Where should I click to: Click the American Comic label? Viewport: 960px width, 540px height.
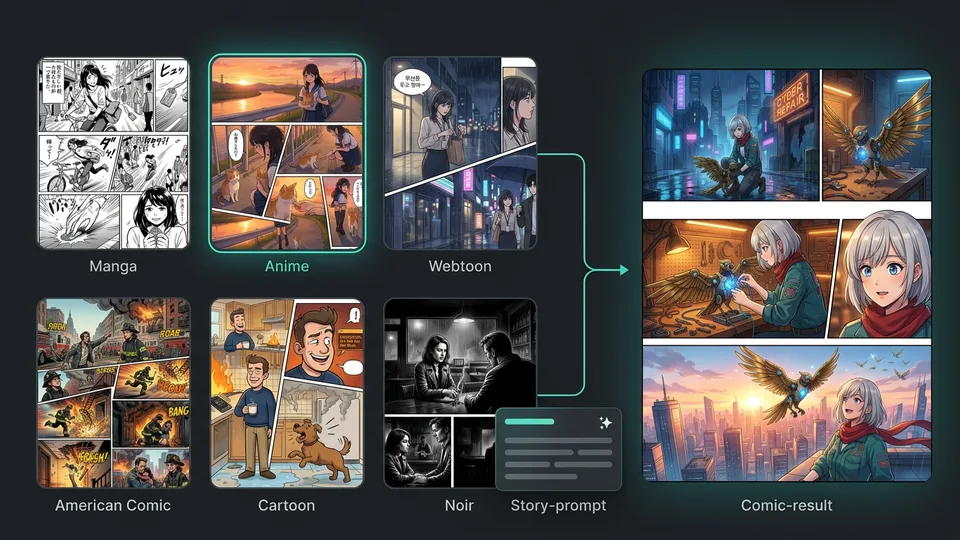(113, 506)
